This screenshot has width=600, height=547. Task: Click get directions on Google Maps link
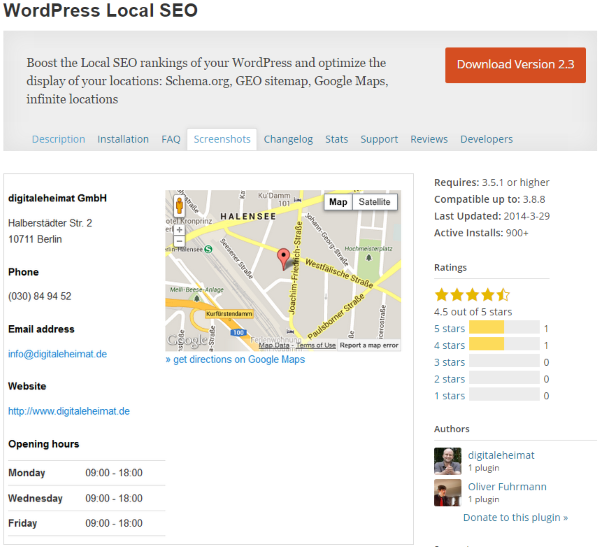[x=235, y=359]
